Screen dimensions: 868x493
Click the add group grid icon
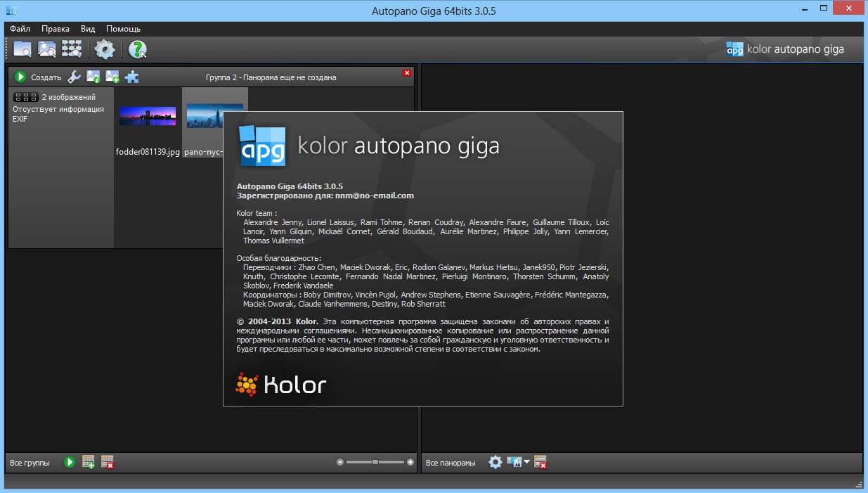(89, 462)
